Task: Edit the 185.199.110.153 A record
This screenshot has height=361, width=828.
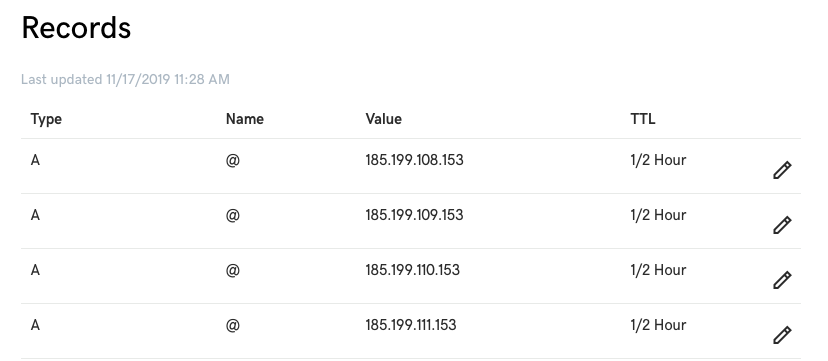Action: pyautogui.click(x=782, y=280)
